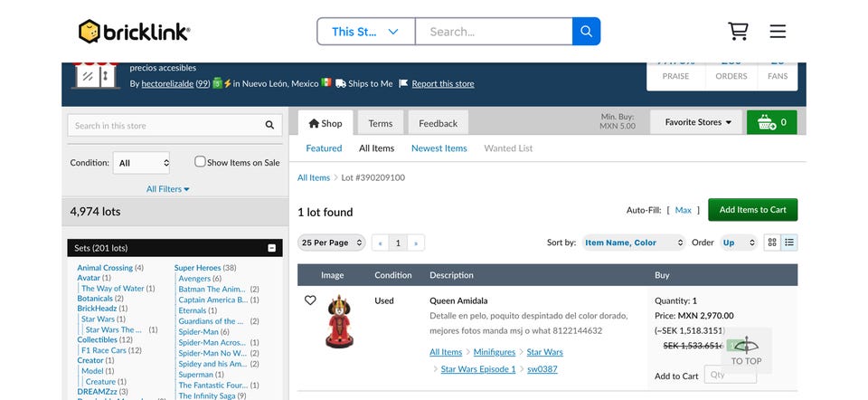
Task: Open Avengers subcategory
Action: 194,278
